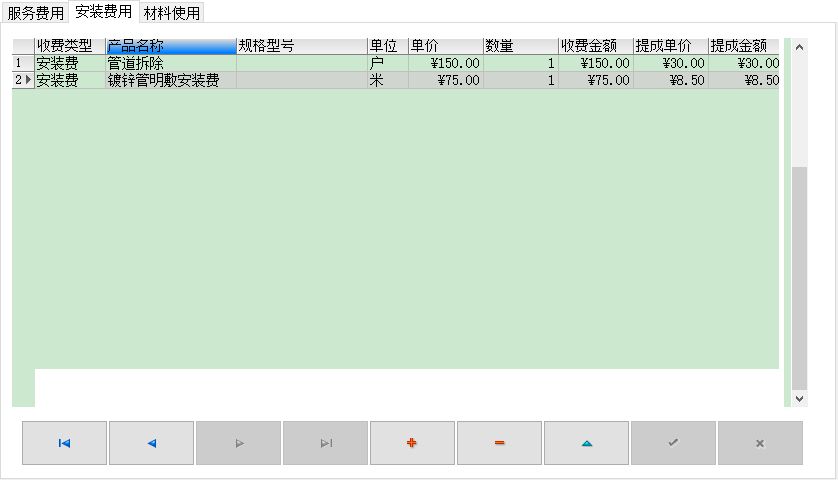
Task: Select the 安装费用 tab
Action: (x=104, y=11)
